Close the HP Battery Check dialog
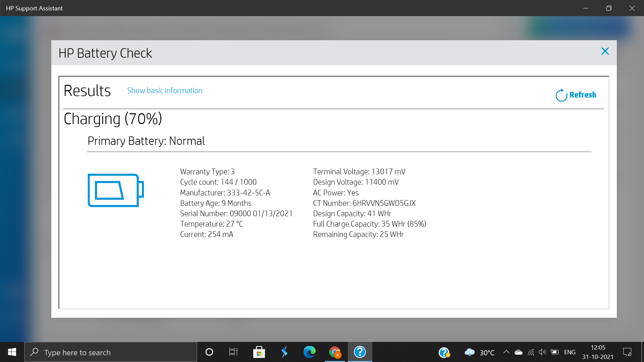Viewport: 644px width, 362px height. coord(605,51)
